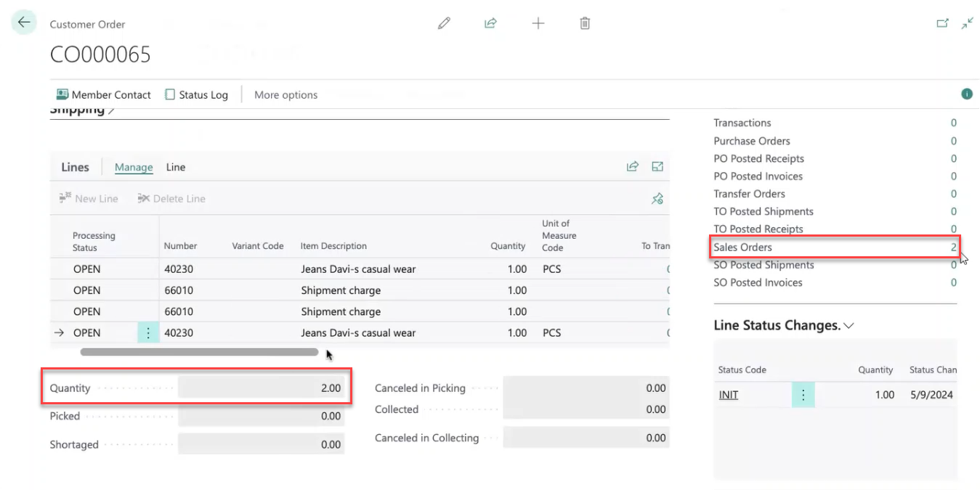Image resolution: width=980 pixels, height=490 pixels.
Task: Click the green information icon
Action: 966,94
